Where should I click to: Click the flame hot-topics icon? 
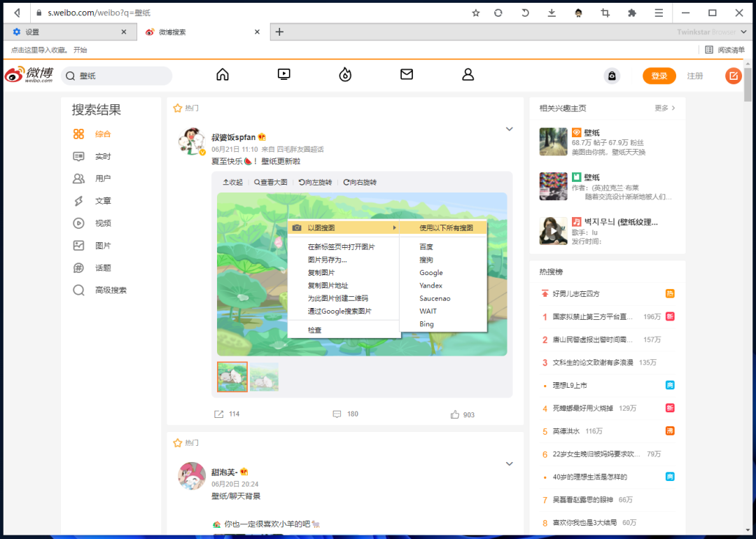[345, 73]
